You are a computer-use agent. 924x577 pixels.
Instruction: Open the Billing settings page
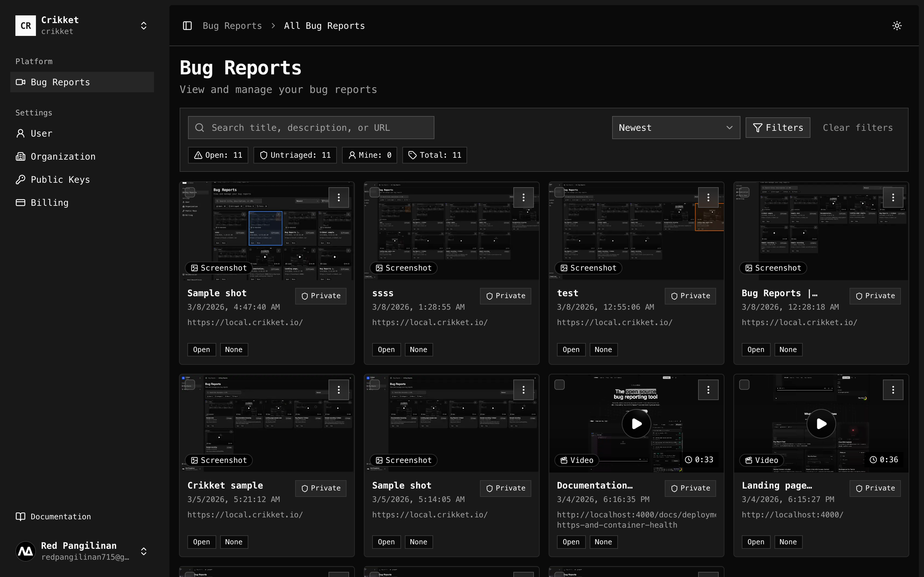(x=49, y=202)
